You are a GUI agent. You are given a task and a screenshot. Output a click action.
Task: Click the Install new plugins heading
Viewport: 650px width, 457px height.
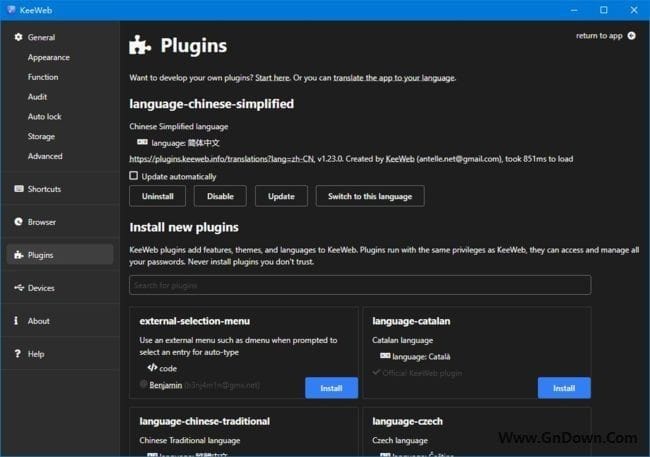(184, 227)
